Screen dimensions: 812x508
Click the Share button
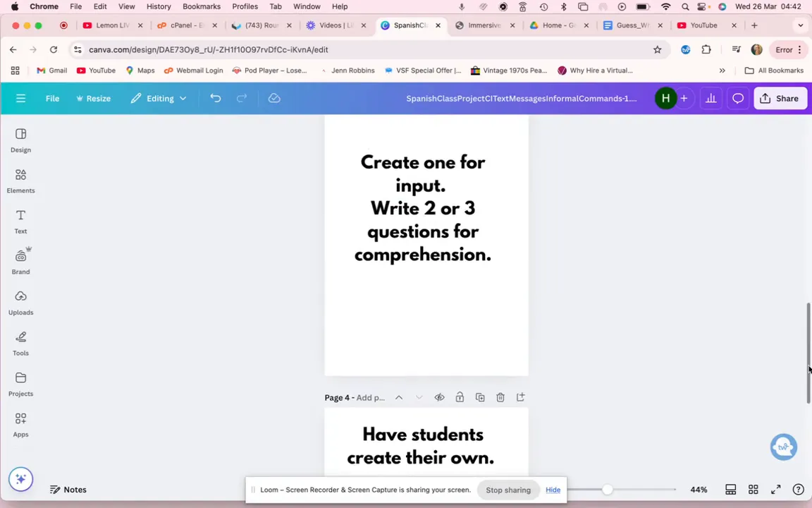[779, 99]
